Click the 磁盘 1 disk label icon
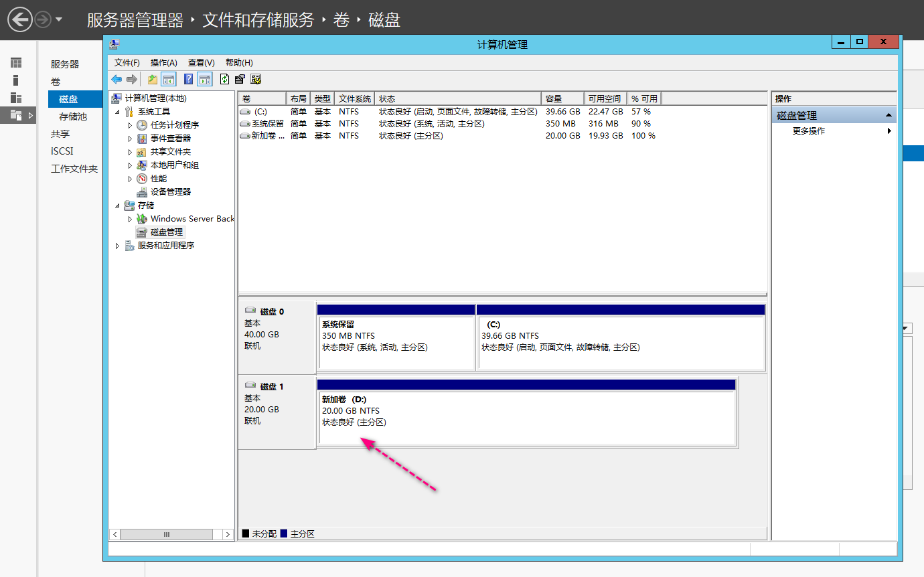This screenshot has width=924, height=577. 250,386
